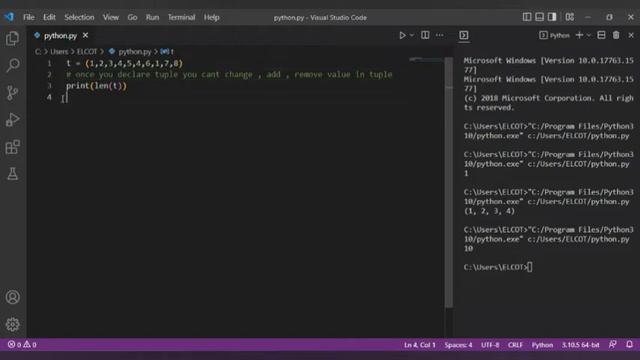Open the Source Control view
640x360 pixels.
pos(13,93)
